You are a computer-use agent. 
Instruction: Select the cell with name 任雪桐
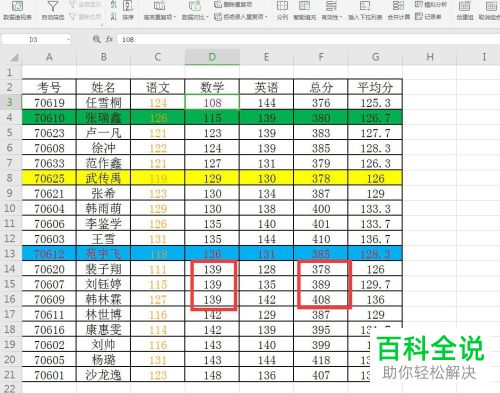[x=104, y=102]
